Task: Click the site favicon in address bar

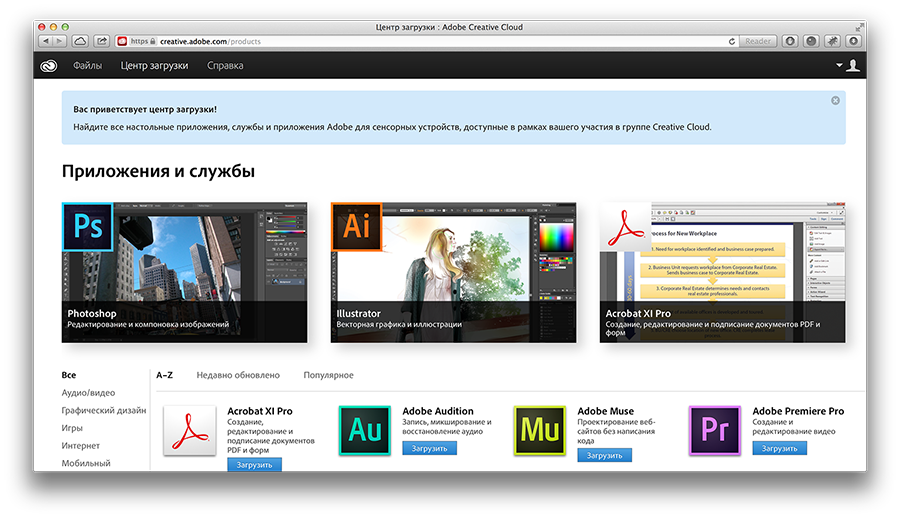Action: 122,41
